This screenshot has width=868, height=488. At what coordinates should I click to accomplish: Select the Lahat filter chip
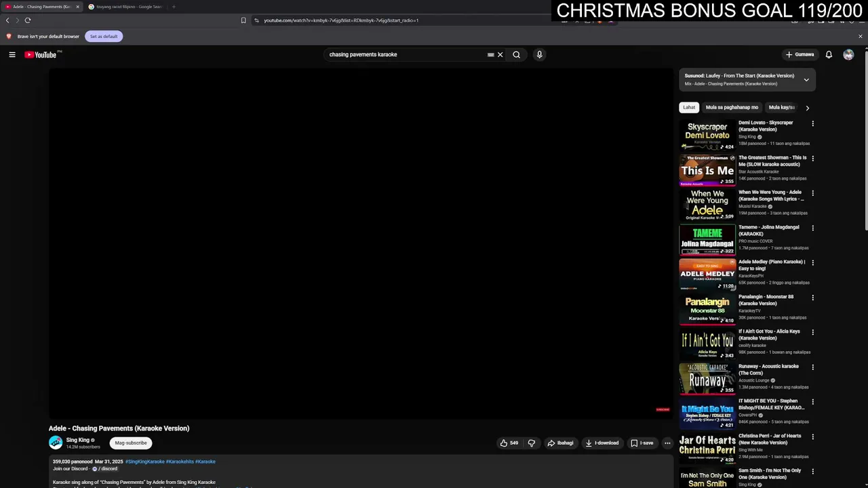[x=689, y=107]
